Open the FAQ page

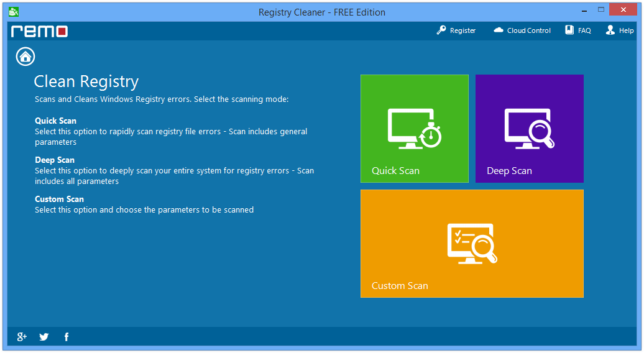[x=584, y=30]
